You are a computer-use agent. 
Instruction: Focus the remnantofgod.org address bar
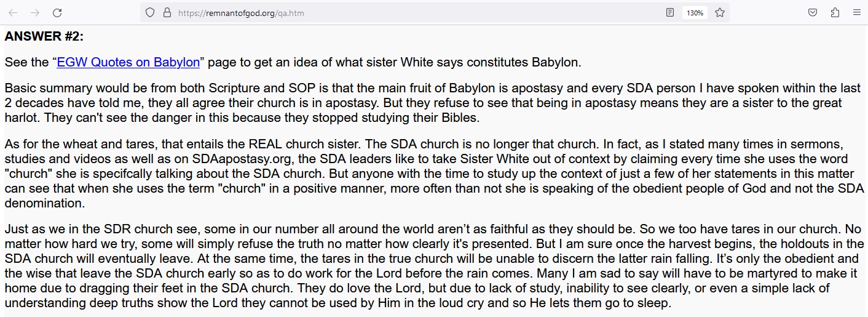418,12
